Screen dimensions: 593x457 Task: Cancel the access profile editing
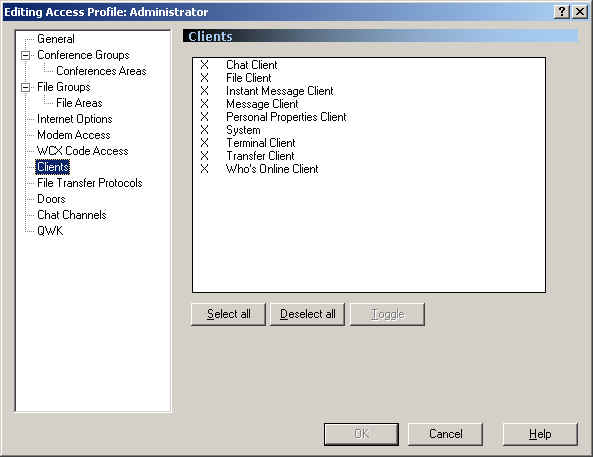pos(445,434)
